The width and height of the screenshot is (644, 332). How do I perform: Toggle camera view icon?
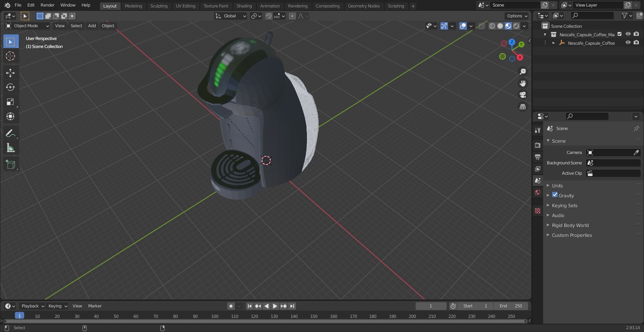coord(522,95)
